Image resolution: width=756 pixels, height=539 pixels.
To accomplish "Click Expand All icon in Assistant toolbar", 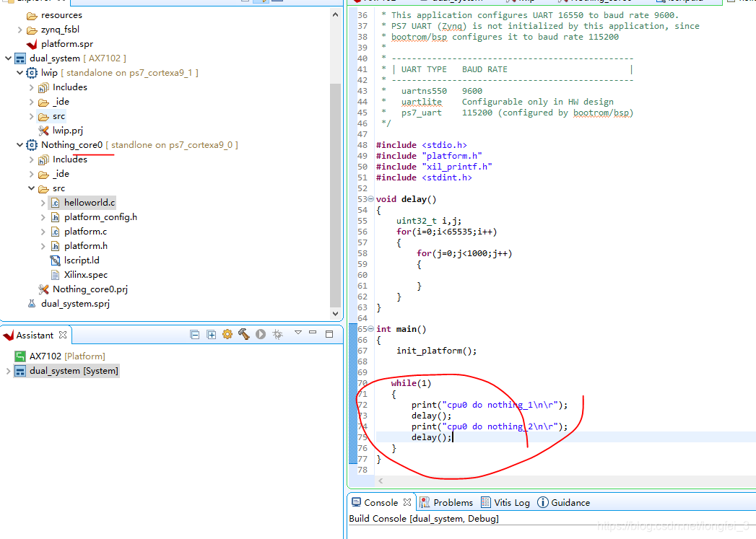I will click(211, 335).
